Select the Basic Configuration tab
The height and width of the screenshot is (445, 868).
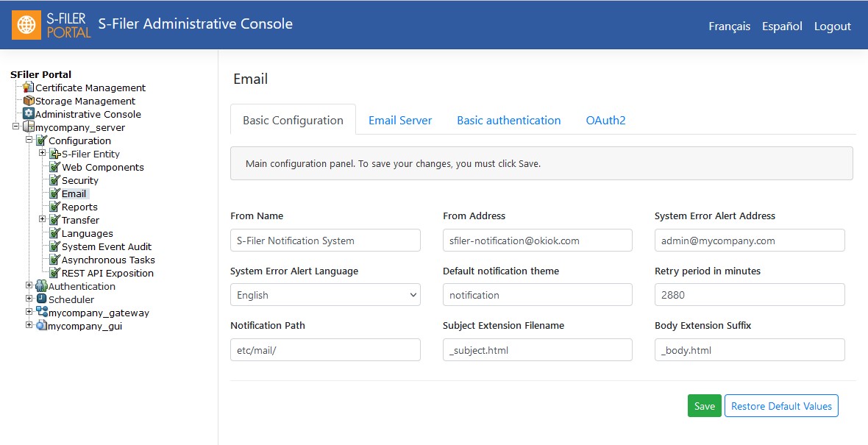(x=293, y=120)
